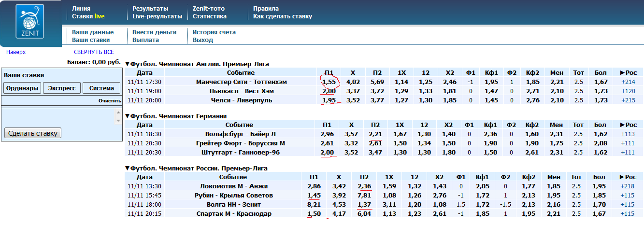Screen dimensions: 644x225
Task: Open Выплата page
Action: (145, 40)
